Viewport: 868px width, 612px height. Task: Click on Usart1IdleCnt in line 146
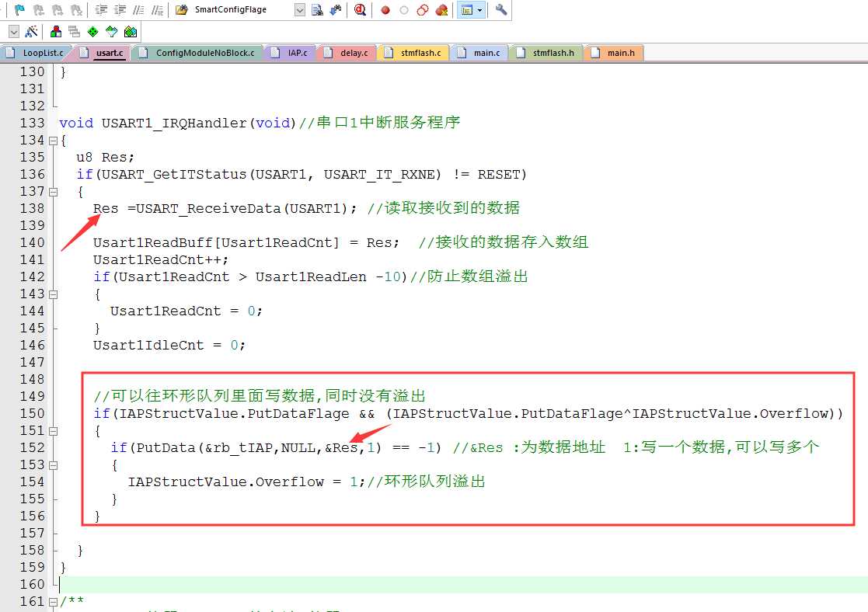tap(148, 346)
